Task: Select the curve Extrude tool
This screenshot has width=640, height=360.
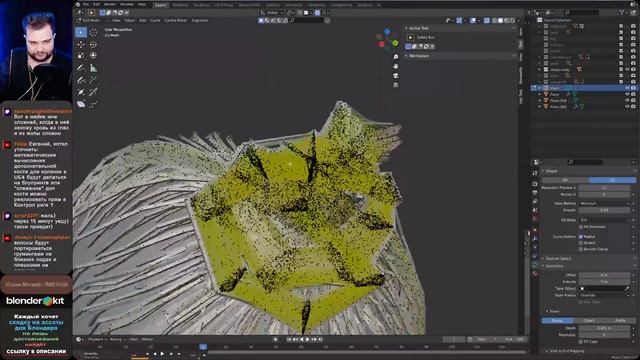Action: coord(93,80)
